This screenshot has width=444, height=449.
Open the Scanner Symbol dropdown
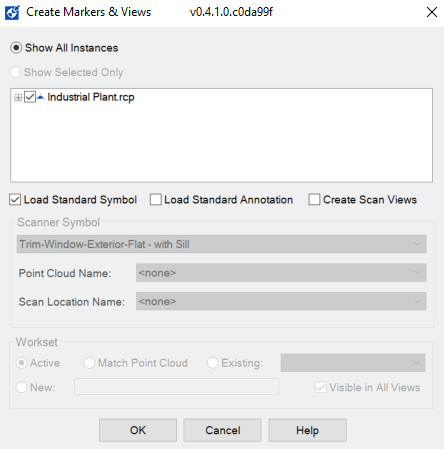tap(222, 244)
